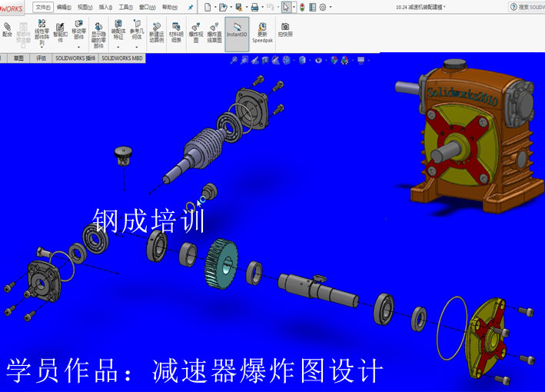Click the rebuild traffic light icon
The image size is (545, 392).
pyautogui.click(x=301, y=7)
